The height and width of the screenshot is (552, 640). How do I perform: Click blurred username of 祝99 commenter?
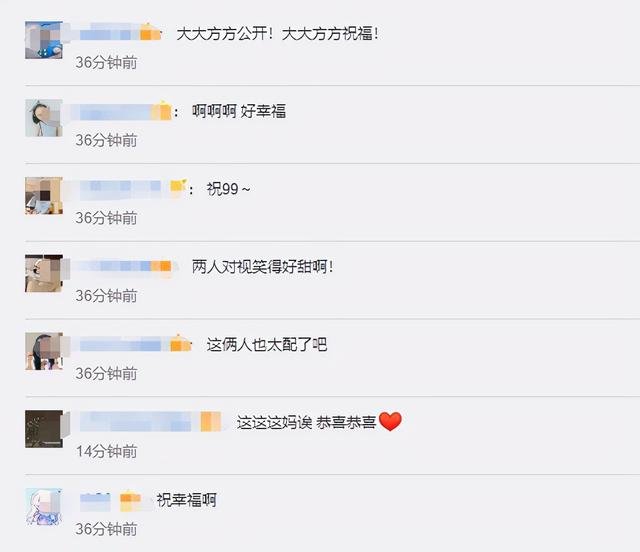pyautogui.click(x=119, y=189)
